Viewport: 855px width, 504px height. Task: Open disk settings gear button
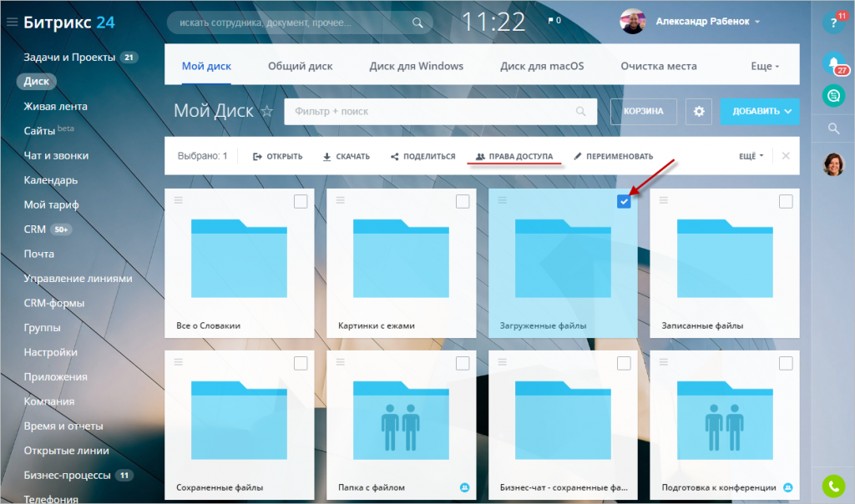(699, 111)
